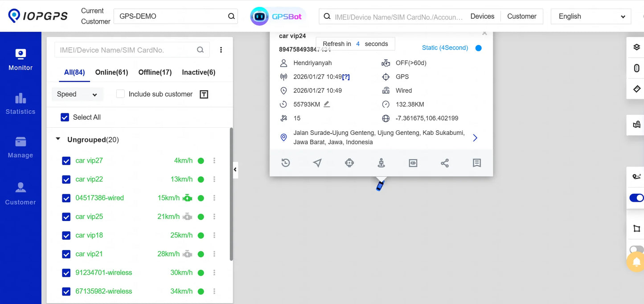This screenshot has width=644, height=304.
Task: Open the notification bell icon
Action: pos(637,262)
